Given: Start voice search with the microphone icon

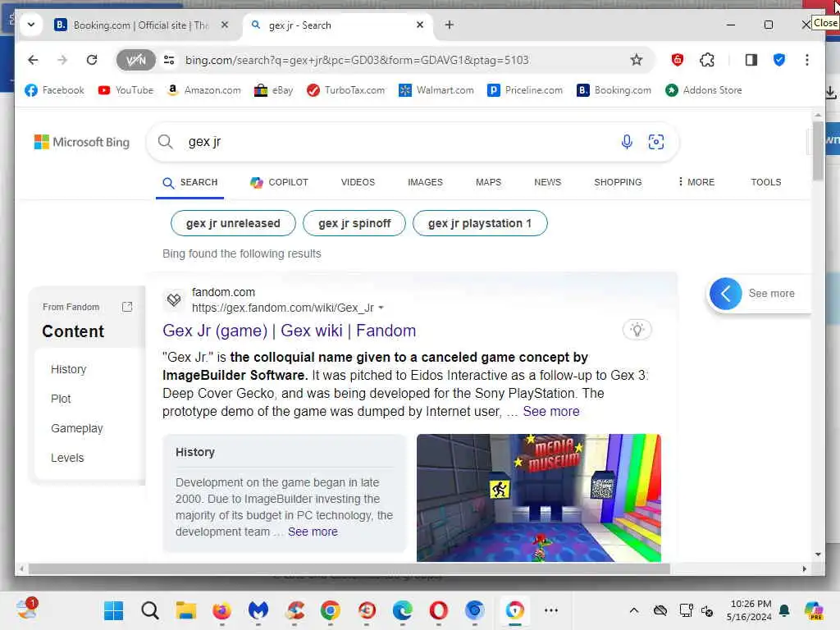Looking at the screenshot, I should point(626,142).
